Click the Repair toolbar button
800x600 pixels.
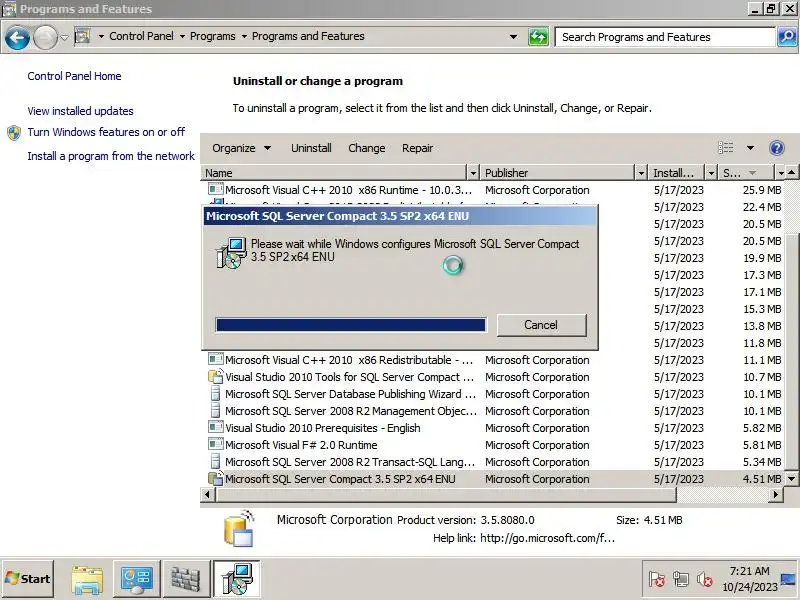coord(417,148)
